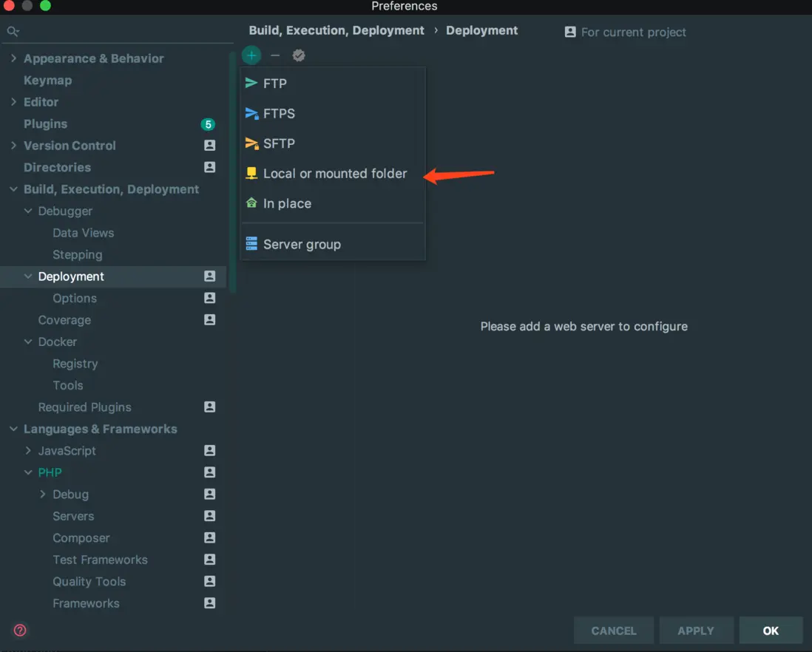Viewport: 812px width, 652px height.
Task: Open the Plugins settings page
Action: (45, 124)
